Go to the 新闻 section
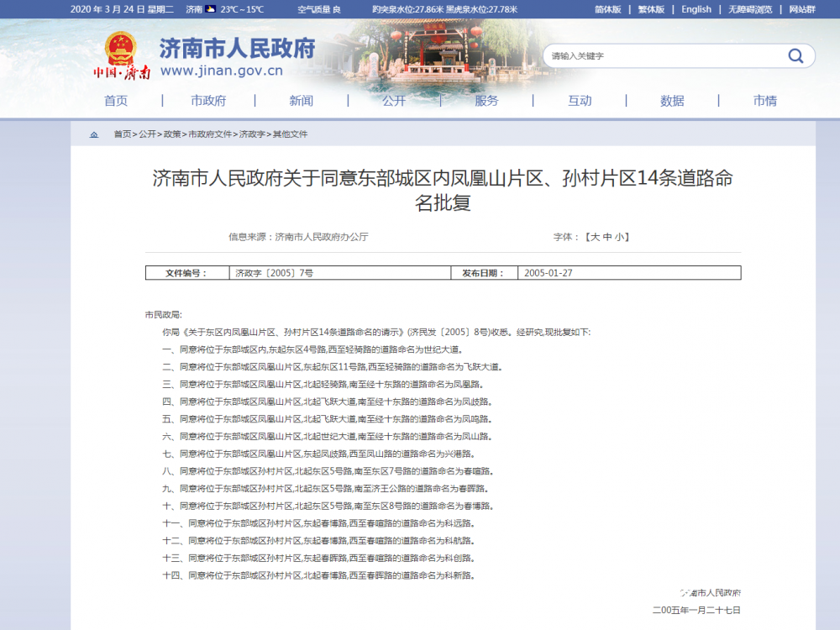The image size is (840, 630). pyautogui.click(x=301, y=101)
